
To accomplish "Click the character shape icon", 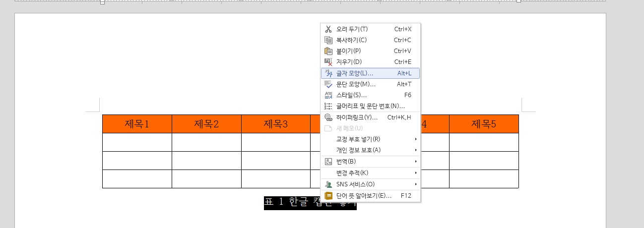I will click(x=328, y=73).
